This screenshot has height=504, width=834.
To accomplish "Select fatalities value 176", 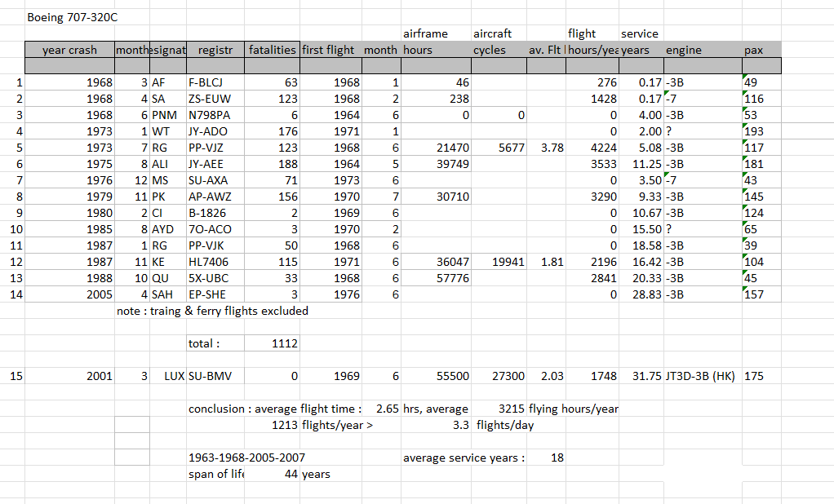I will 272,131.
